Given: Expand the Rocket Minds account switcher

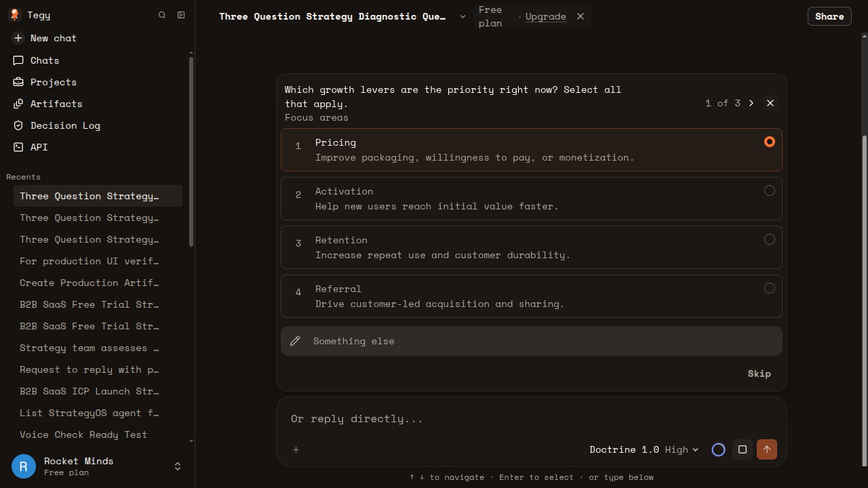Looking at the screenshot, I should click(x=178, y=466).
